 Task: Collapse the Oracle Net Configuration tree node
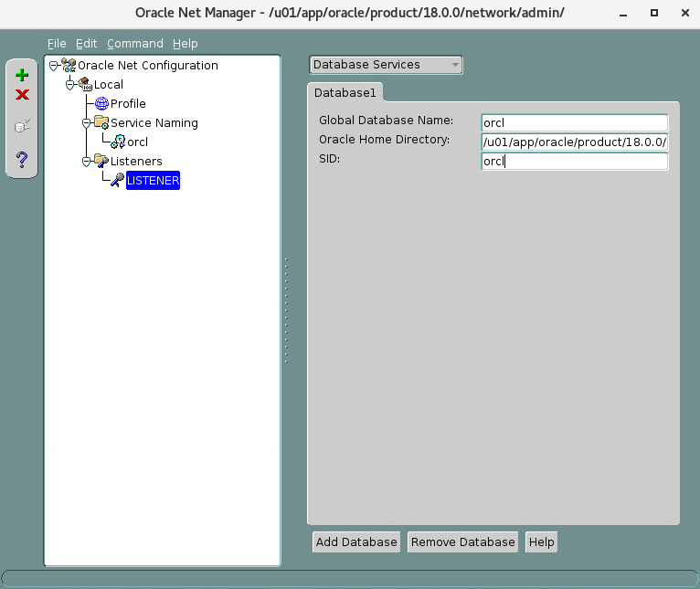(x=54, y=66)
